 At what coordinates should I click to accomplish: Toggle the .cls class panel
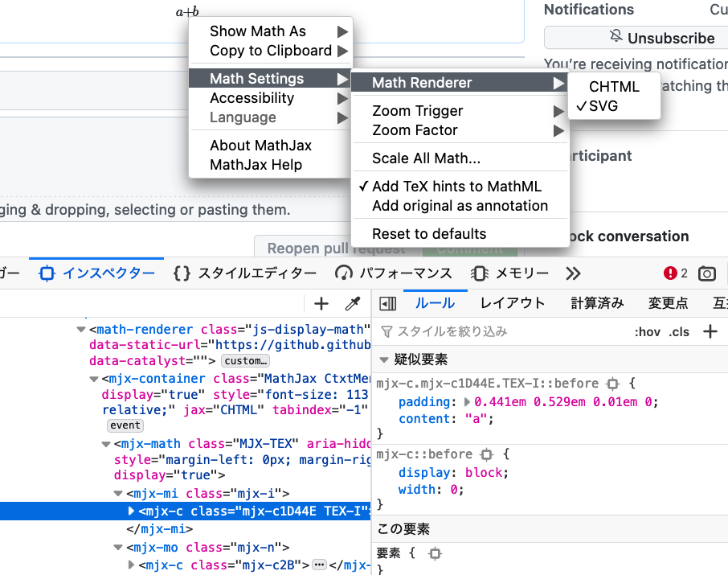679,332
